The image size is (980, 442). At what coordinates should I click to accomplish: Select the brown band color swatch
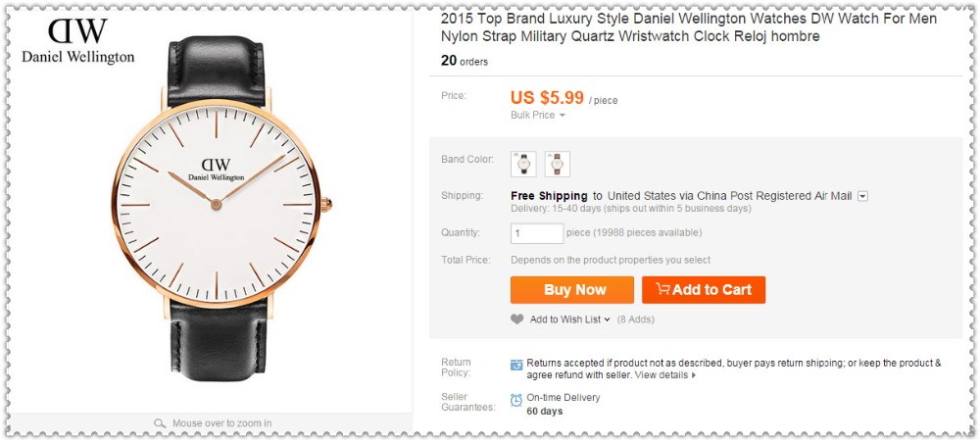point(557,165)
